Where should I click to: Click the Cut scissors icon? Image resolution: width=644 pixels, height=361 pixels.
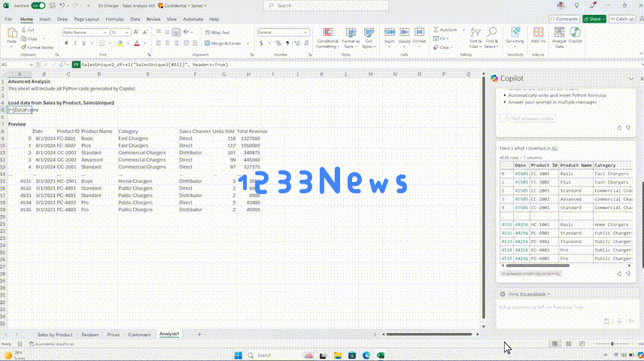[x=24, y=30]
